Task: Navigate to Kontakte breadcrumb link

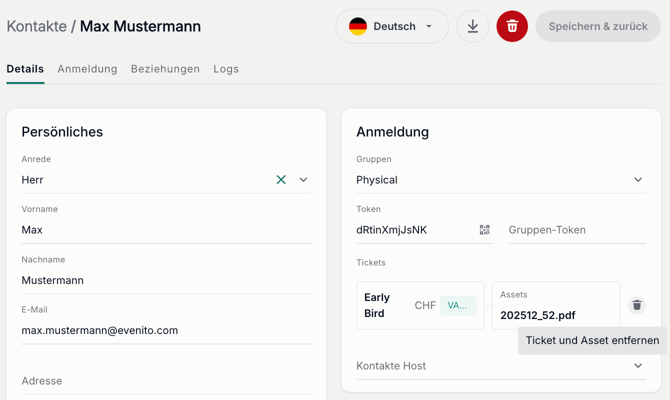Action: (37, 26)
